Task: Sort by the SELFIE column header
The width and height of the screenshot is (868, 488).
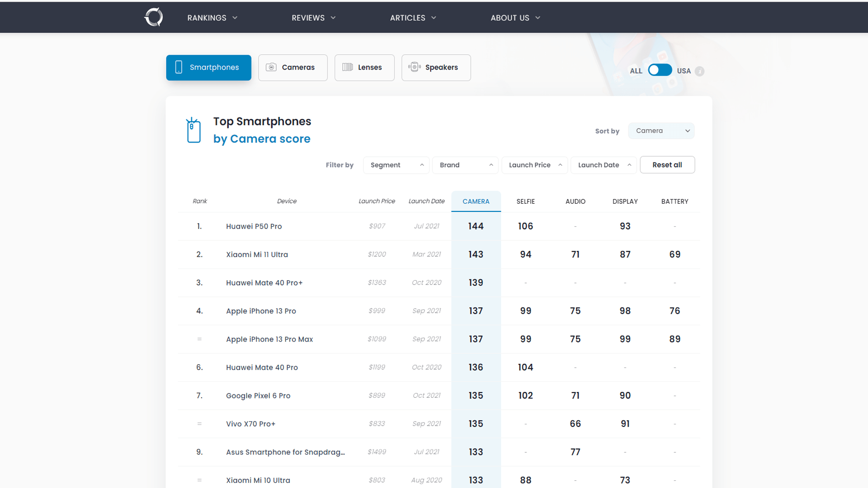Action: pyautogui.click(x=525, y=202)
